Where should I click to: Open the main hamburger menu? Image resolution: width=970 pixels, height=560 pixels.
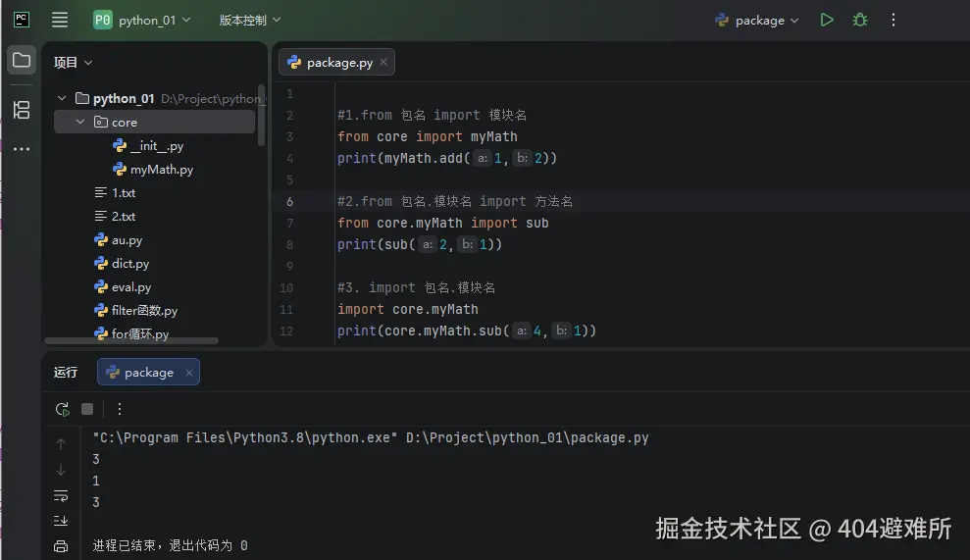pyautogui.click(x=60, y=20)
